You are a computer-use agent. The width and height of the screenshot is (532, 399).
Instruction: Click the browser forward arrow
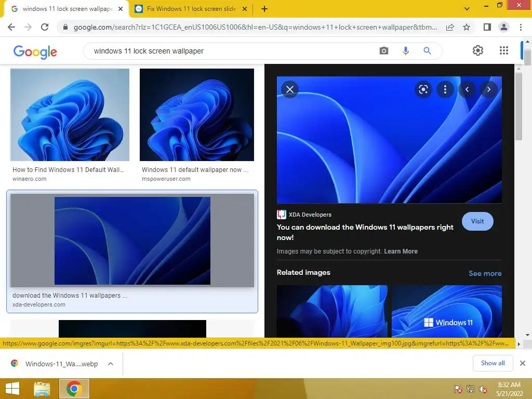pyautogui.click(x=28, y=27)
